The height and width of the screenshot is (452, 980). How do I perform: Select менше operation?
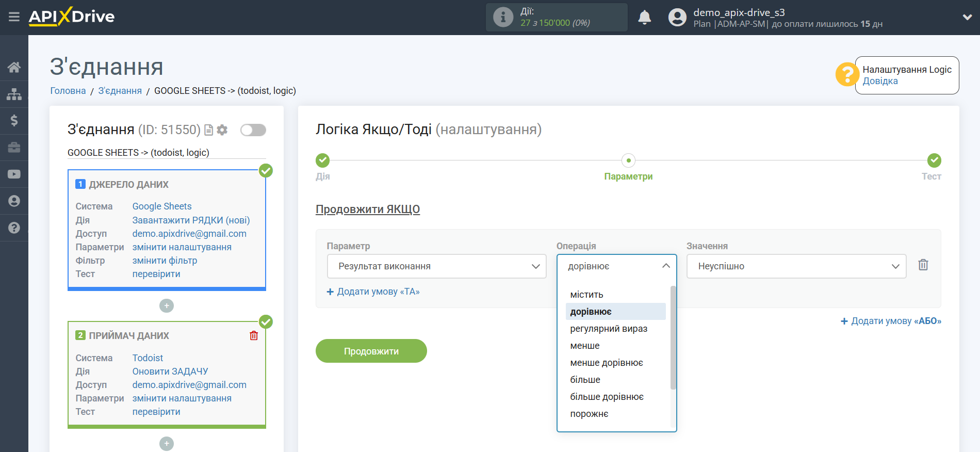coord(615,346)
